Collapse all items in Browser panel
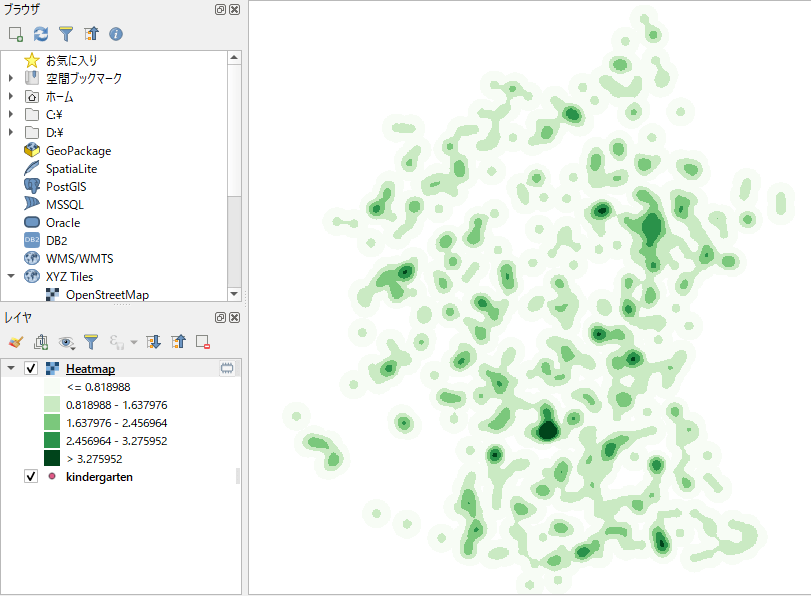The height and width of the screenshot is (596, 811). 91,34
